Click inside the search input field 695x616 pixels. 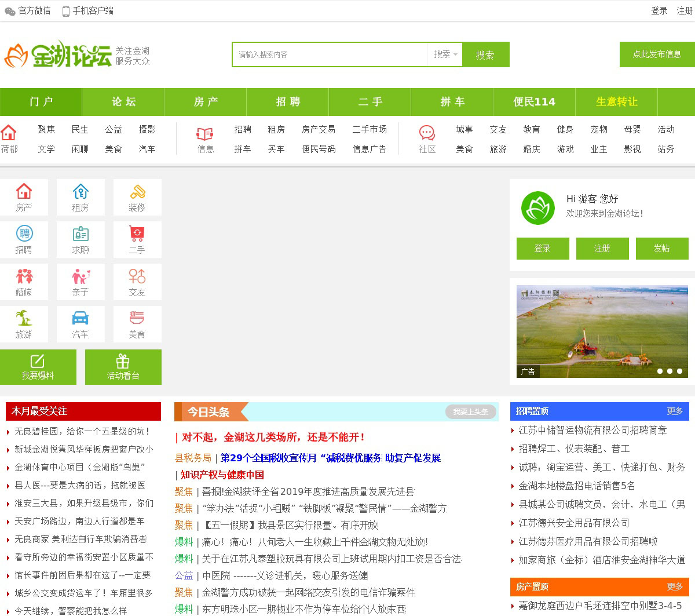point(330,54)
